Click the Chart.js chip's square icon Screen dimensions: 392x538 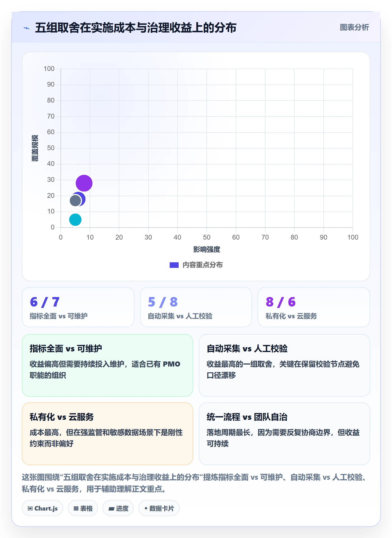30,509
